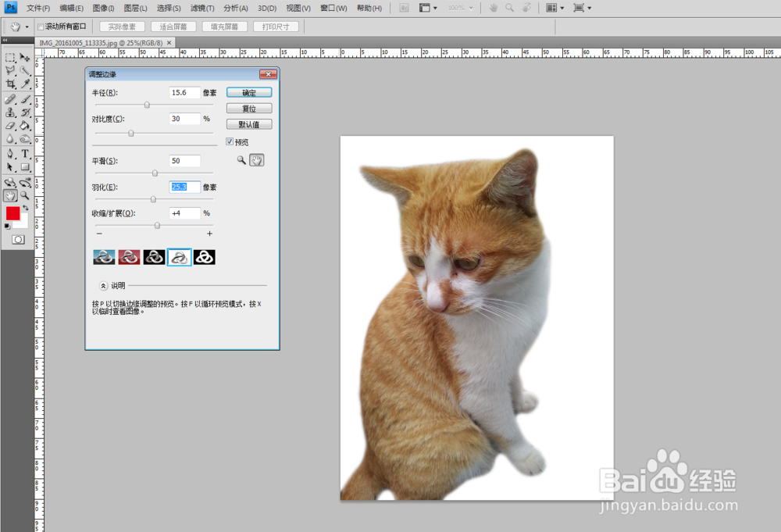Choose the On Black preview mode
The height and width of the screenshot is (532, 781).
point(154,257)
